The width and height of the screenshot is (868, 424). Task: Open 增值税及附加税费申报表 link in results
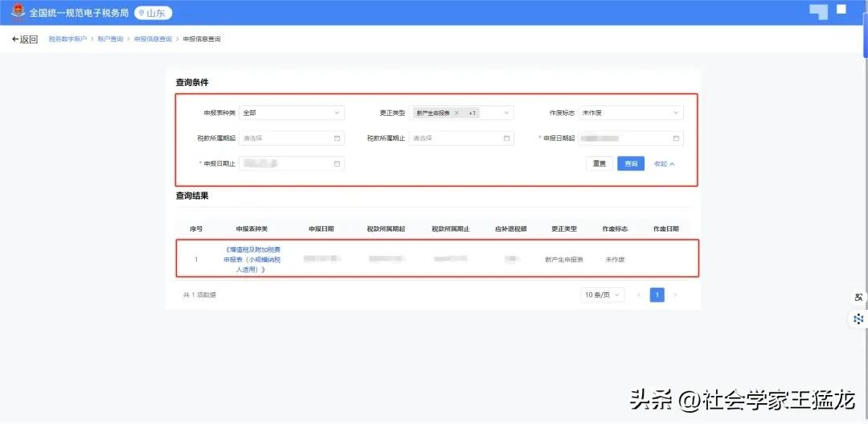tap(252, 260)
